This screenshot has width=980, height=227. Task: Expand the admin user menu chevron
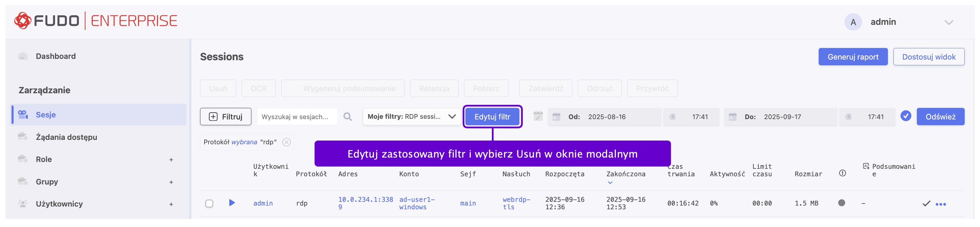(948, 22)
